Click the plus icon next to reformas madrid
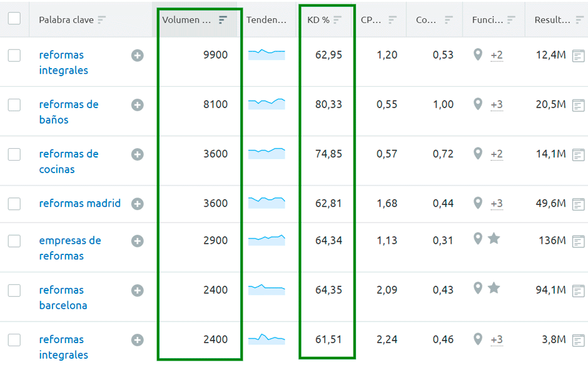This screenshot has width=588, height=365. (138, 204)
